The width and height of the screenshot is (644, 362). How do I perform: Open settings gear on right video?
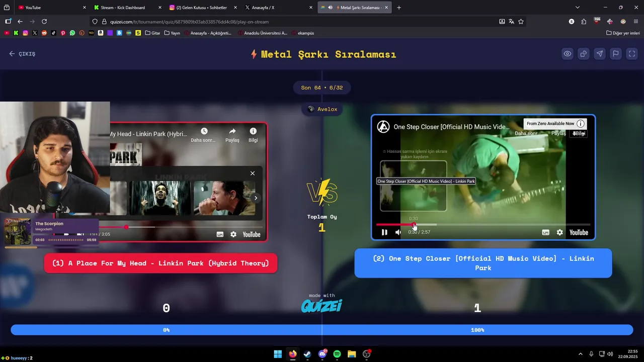tap(559, 232)
